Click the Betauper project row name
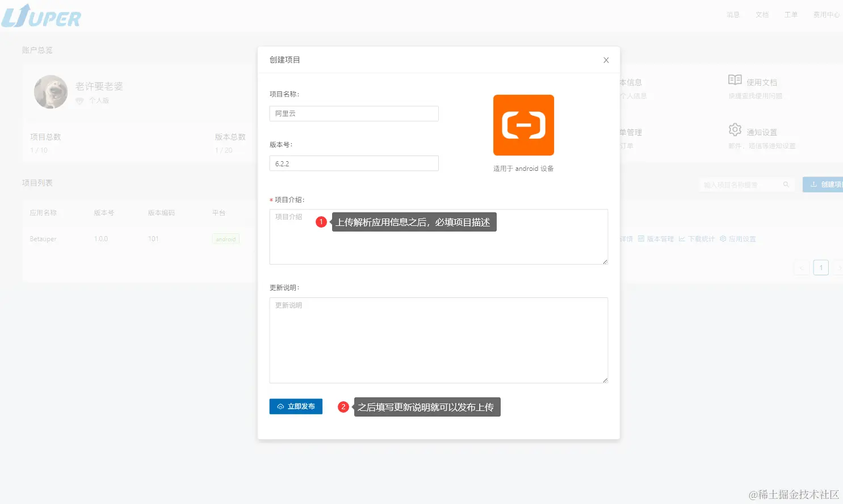The width and height of the screenshot is (843, 504). coord(43,239)
